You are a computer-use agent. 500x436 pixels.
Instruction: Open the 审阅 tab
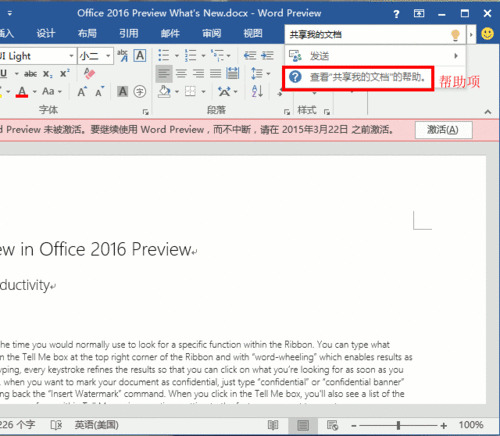click(x=212, y=33)
